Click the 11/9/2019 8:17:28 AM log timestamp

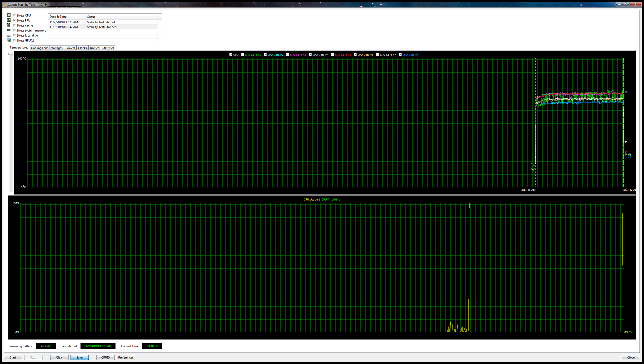point(64,22)
